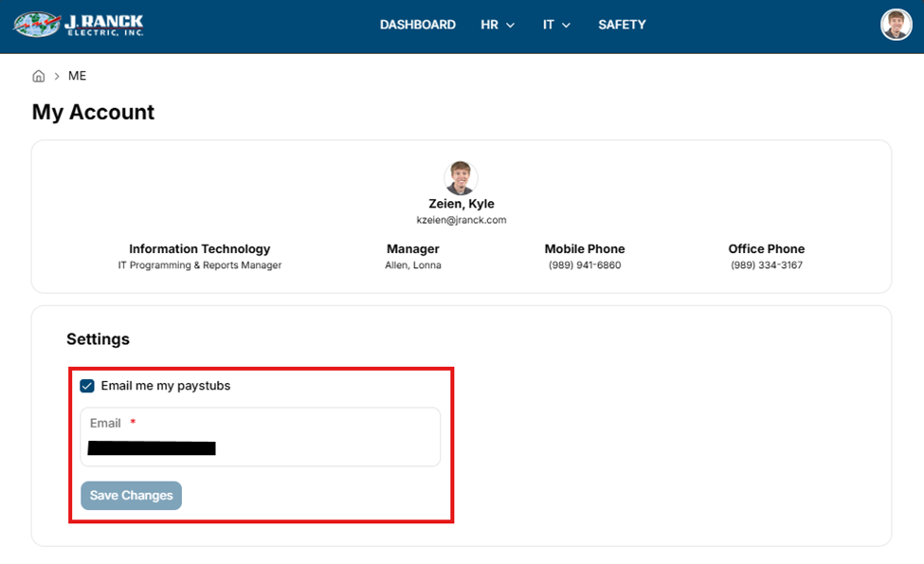Expand the IT dropdown menu
924x564 pixels.
pyautogui.click(x=556, y=25)
